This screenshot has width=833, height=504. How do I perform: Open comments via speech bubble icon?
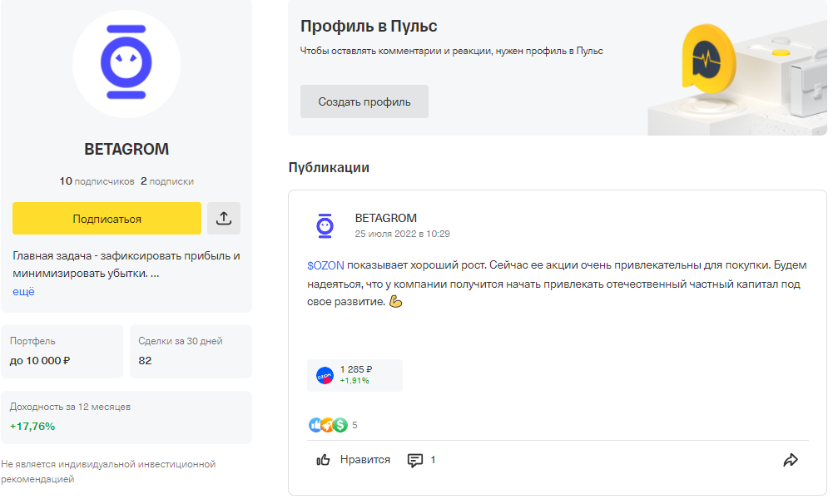[x=415, y=460]
